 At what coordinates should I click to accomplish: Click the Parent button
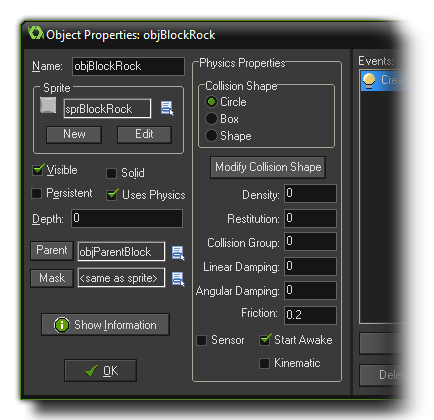point(52,250)
